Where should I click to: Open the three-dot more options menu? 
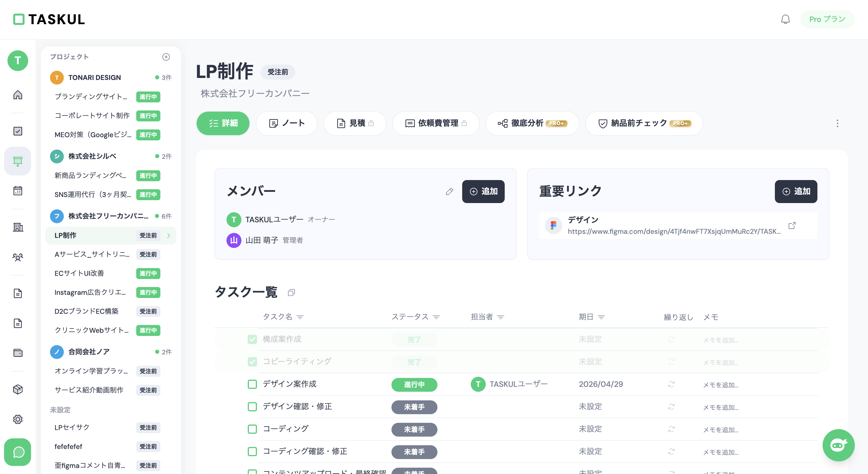pyautogui.click(x=837, y=123)
